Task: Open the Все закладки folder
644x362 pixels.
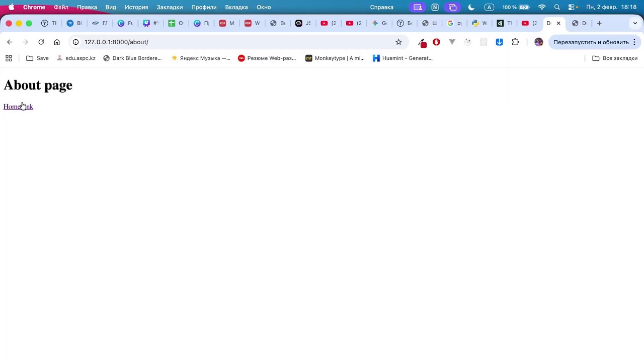Action: coord(615,58)
